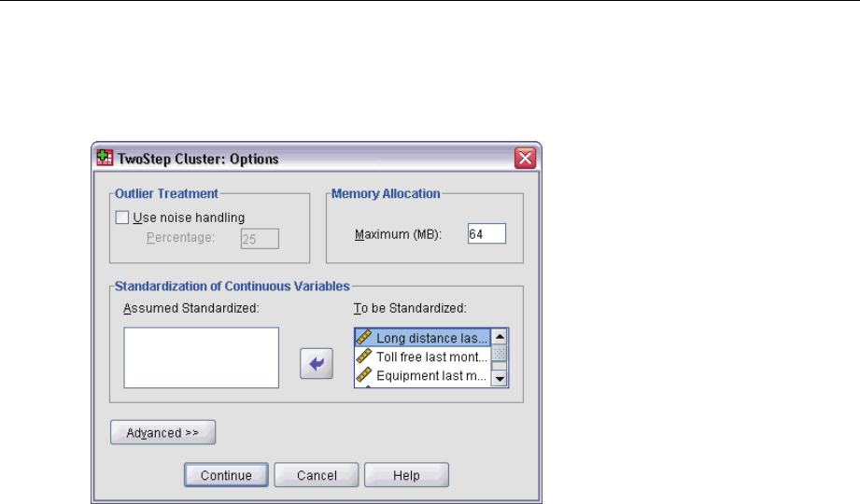
Task: Select Toll free last mont... variable
Action: point(422,357)
